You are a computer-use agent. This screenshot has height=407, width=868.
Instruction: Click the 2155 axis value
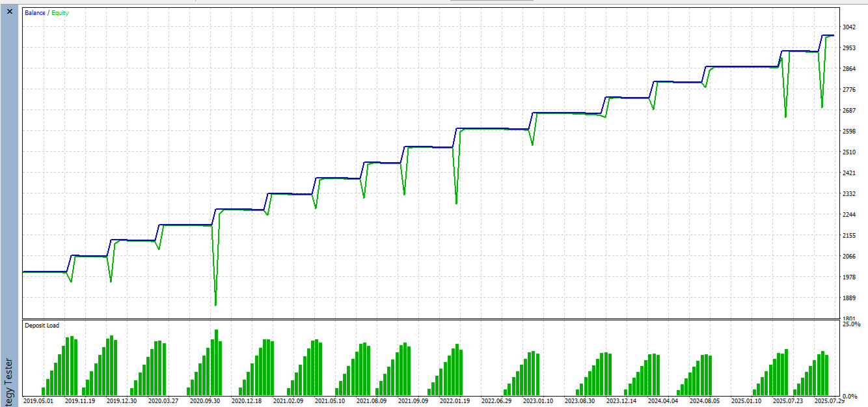[x=848, y=236]
